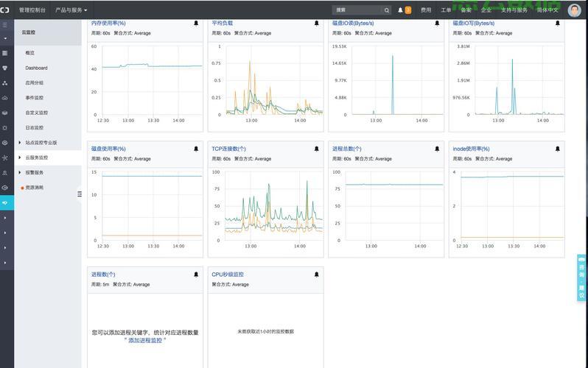Click the tall spike in the 磁盘IO读 chart
Image resolution: width=588 pixels, height=368 pixels.
click(x=393, y=85)
